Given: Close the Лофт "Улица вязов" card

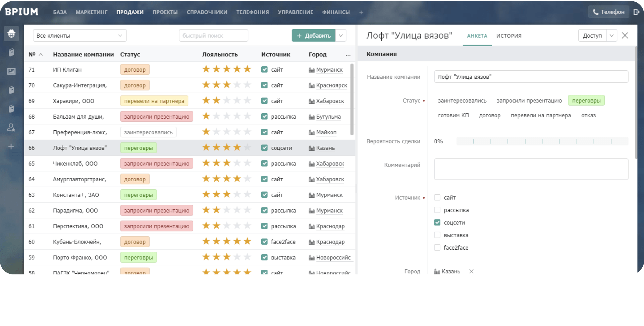Looking at the screenshot, I should pyautogui.click(x=625, y=36).
